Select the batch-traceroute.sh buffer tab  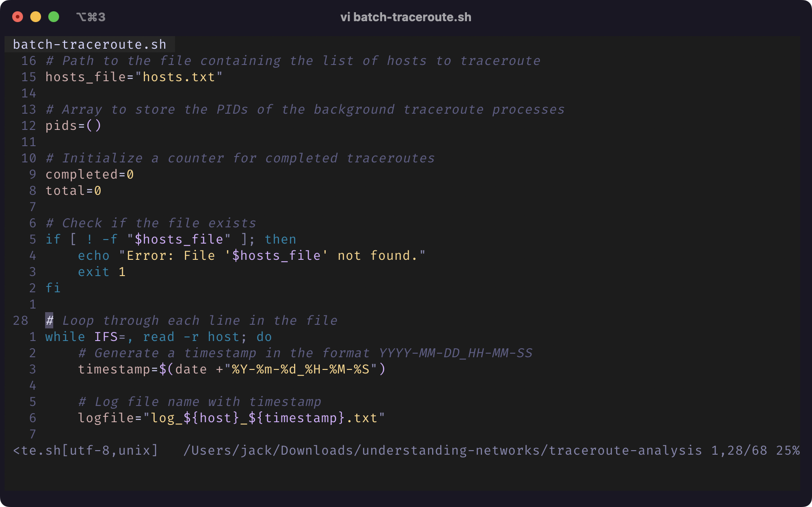(89, 44)
